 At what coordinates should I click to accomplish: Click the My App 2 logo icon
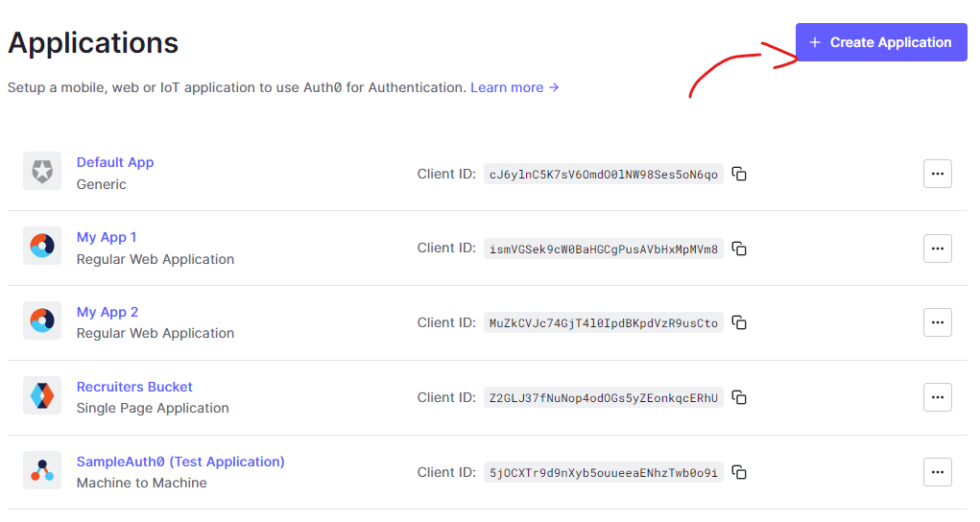[x=42, y=320]
